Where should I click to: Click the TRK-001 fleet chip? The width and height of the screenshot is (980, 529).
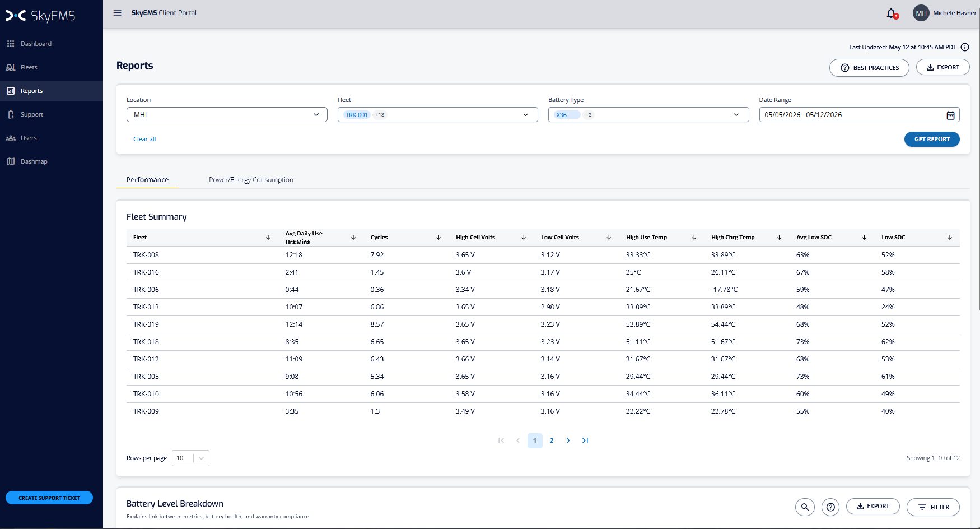click(357, 115)
